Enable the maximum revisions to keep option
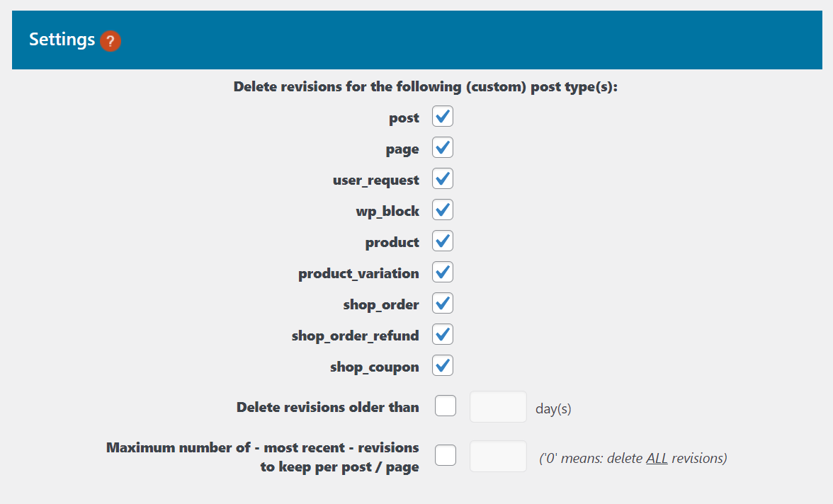 (x=445, y=455)
